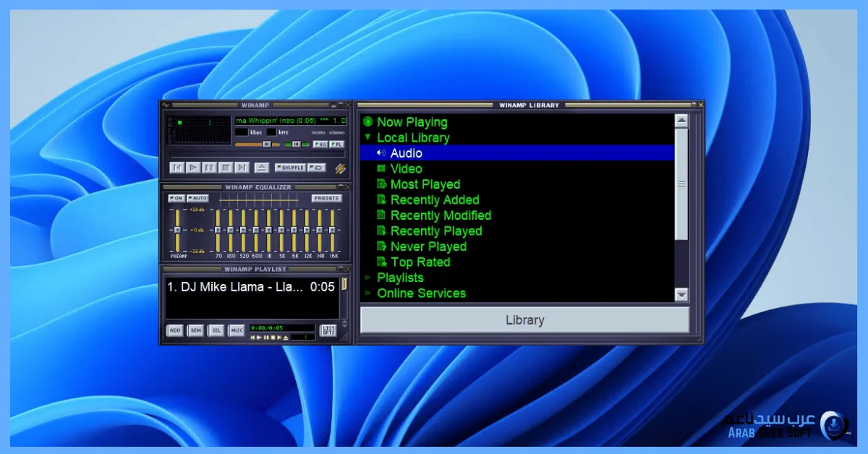Stop playback
The width and height of the screenshot is (868, 454).
pyautogui.click(x=226, y=168)
